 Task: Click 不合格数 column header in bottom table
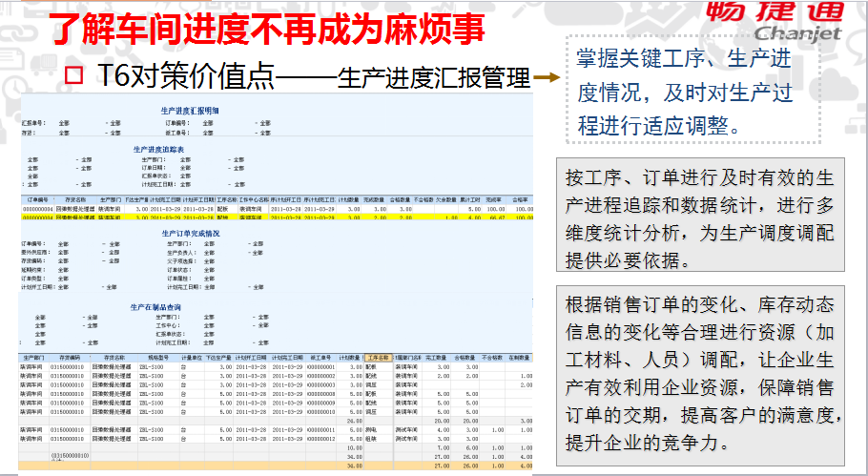[x=492, y=358]
